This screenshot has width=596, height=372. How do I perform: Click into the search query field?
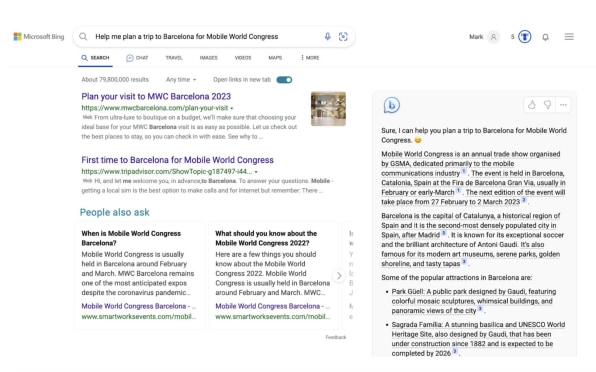tap(205, 36)
